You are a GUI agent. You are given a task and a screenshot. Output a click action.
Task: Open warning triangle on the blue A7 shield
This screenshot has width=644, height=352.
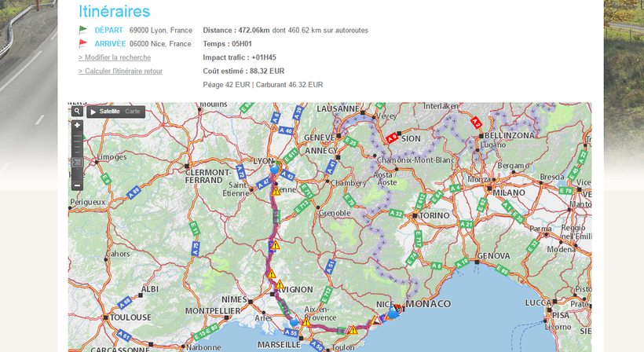pos(276,246)
